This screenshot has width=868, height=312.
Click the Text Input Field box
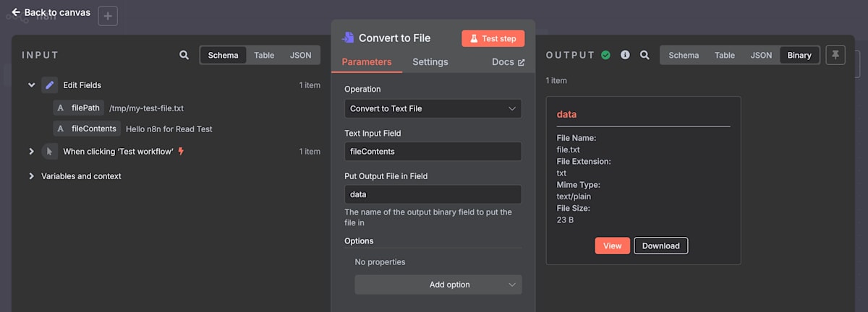tap(433, 152)
